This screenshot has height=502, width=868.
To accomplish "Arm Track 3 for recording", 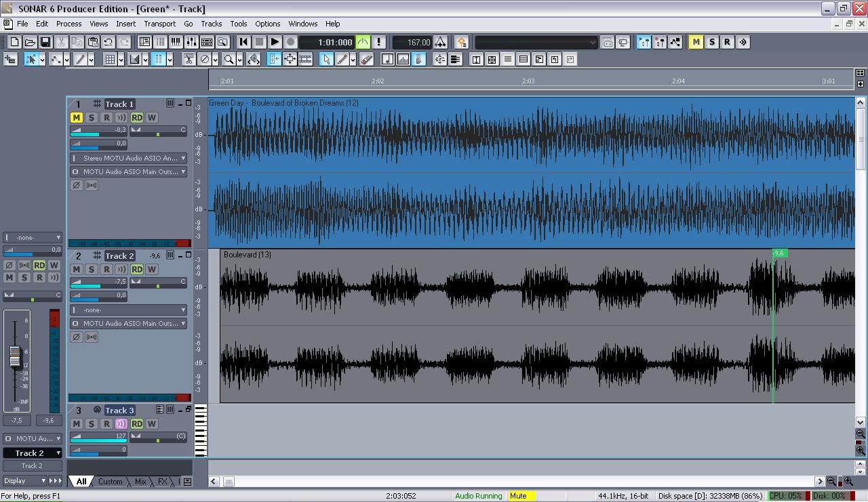I will [x=106, y=423].
